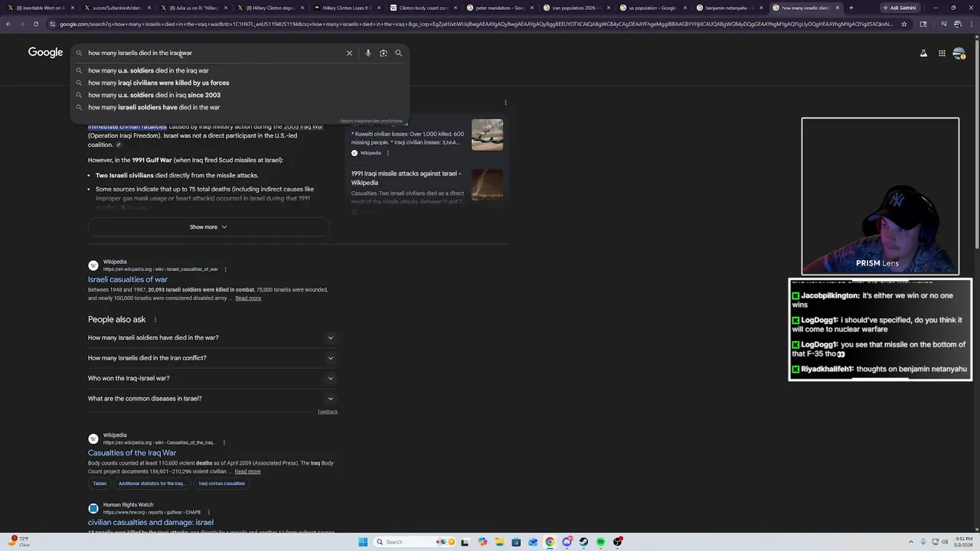This screenshot has height=551, width=980.
Task: Click Report inappropriate predictions
Action: [x=371, y=121]
